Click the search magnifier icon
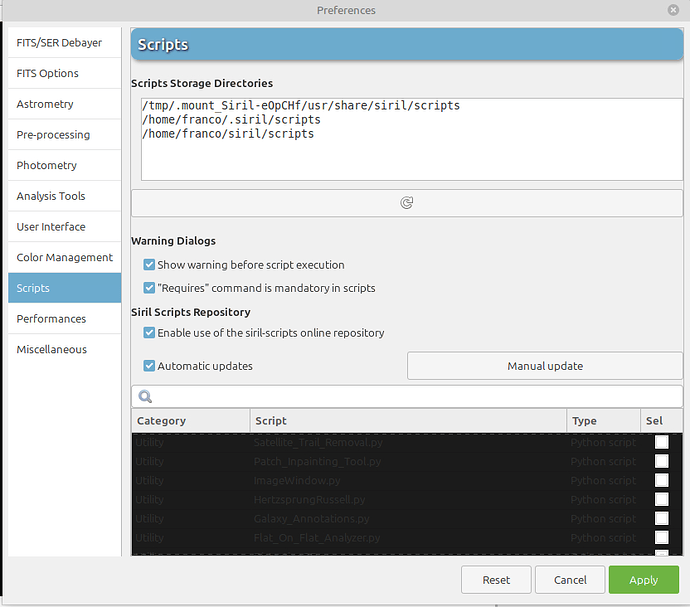Image resolution: width=690 pixels, height=607 pixels. coord(146,397)
